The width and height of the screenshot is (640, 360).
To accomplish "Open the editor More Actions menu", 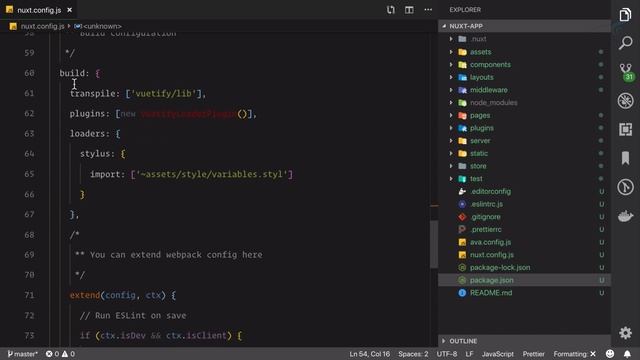I will point(428,10).
